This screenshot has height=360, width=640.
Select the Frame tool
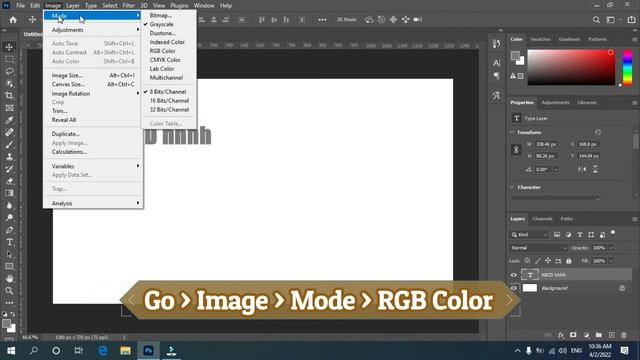tap(9, 108)
